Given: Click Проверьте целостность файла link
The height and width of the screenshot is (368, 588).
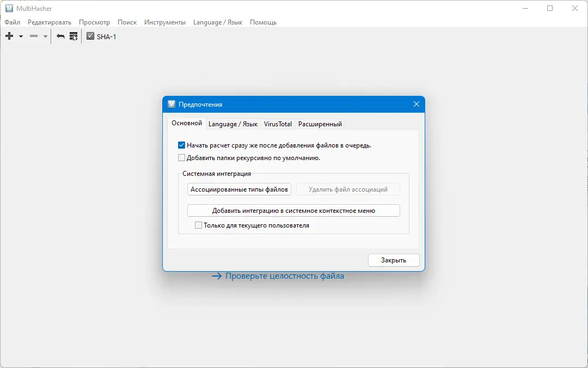Looking at the screenshot, I should (x=285, y=276).
